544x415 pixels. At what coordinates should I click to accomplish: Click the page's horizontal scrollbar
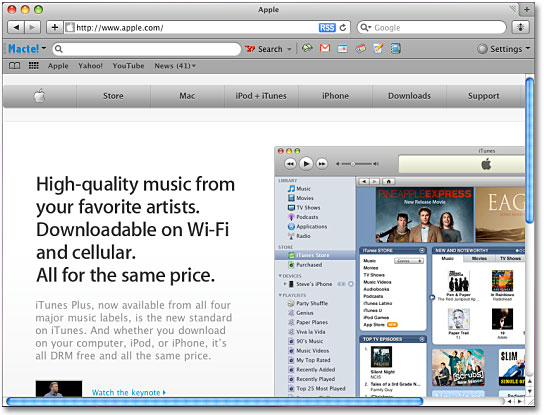tap(214, 401)
